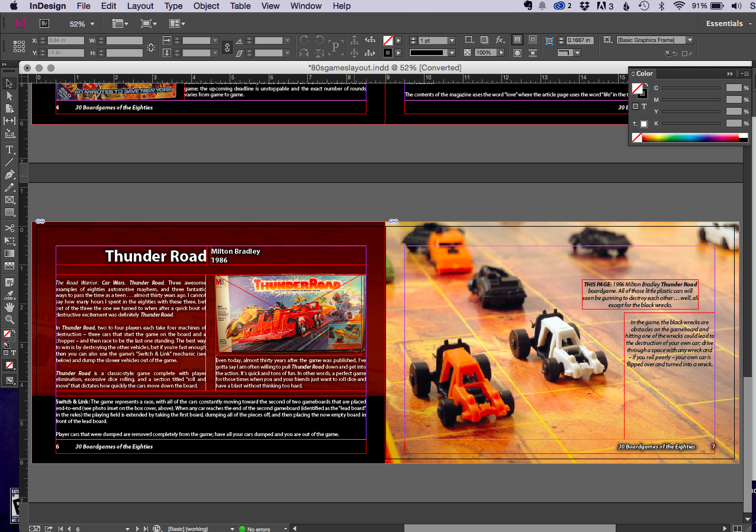Viewport: 756px width, 532px height.
Task: Choose the Scissors tool
Action: [x=9, y=228]
